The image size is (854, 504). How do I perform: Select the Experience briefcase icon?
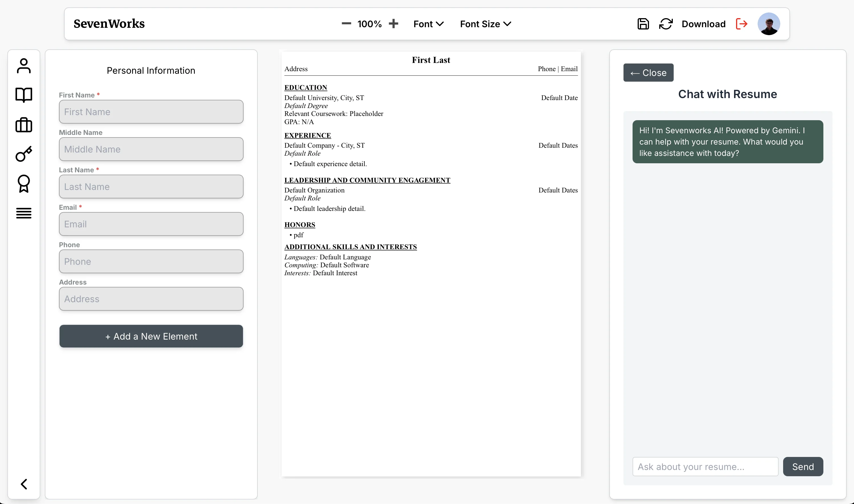click(x=24, y=125)
